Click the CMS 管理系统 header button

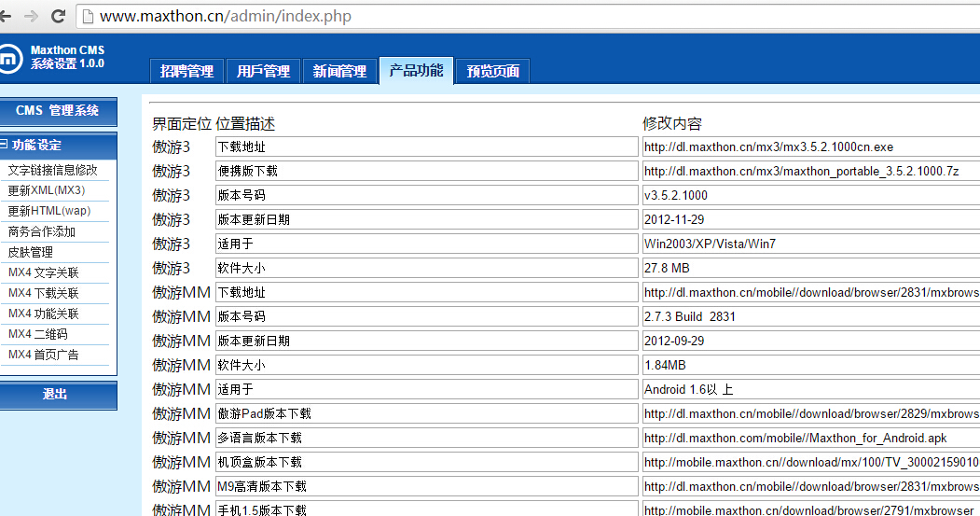(x=58, y=111)
